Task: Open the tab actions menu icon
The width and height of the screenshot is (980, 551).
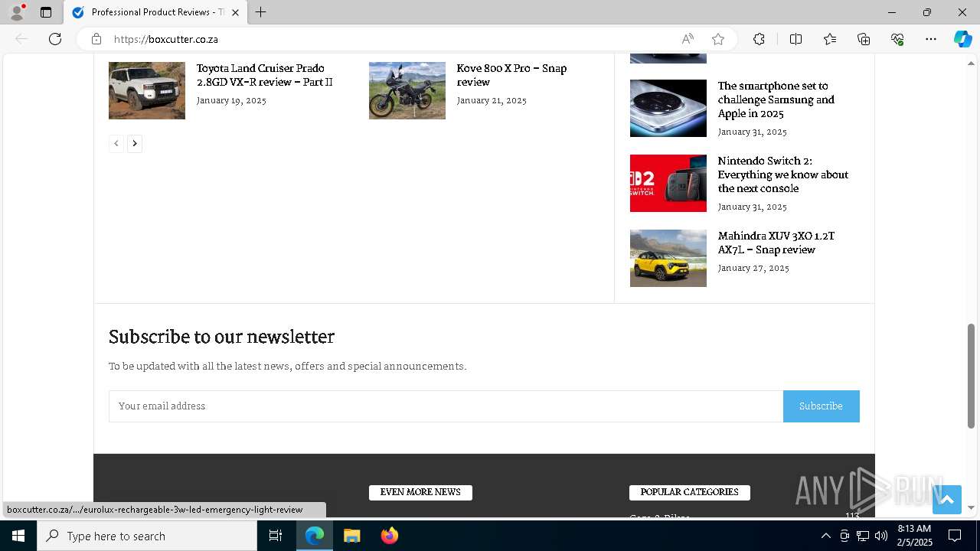Action: coord(46,12)
